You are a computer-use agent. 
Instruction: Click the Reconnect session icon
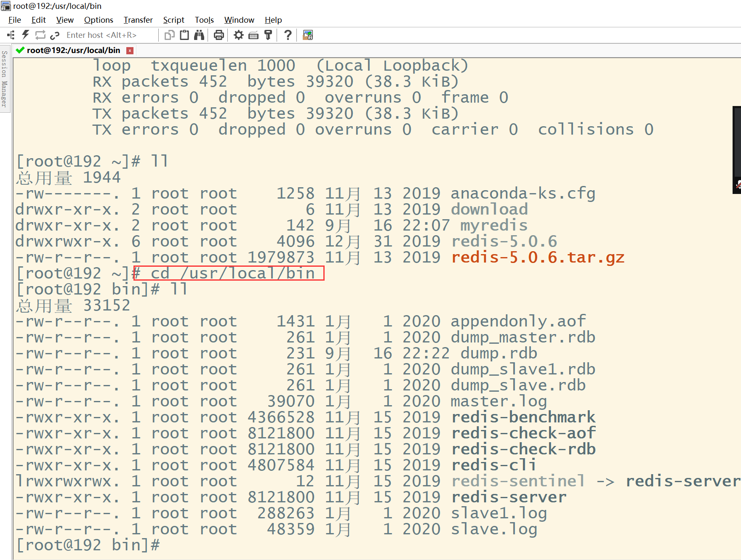40,35
